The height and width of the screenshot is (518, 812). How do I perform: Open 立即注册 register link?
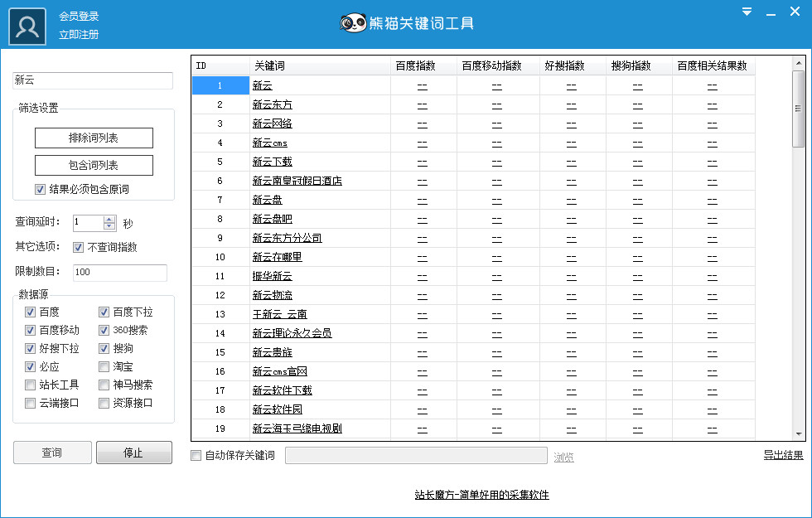pos(79,35)
